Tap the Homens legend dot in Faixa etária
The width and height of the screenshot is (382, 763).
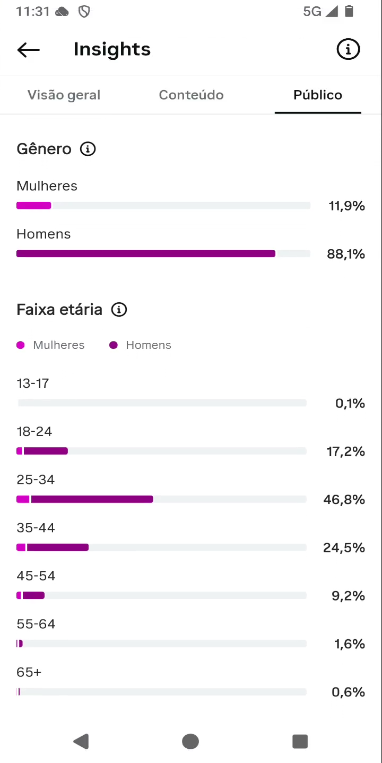pyautogui.click(x=113, y=345)
